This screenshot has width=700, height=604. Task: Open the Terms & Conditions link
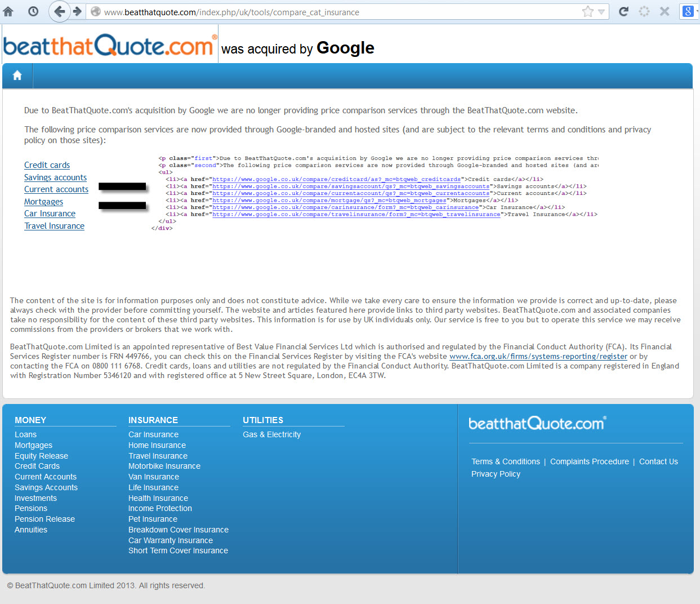506,461
